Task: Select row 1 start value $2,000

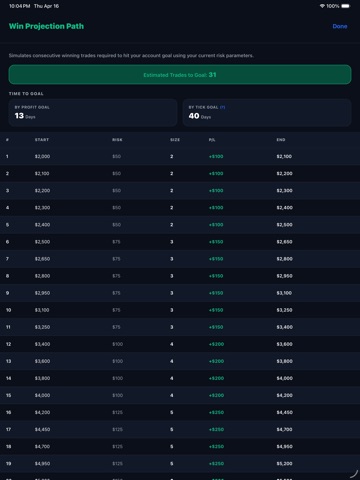Action: 42,156
